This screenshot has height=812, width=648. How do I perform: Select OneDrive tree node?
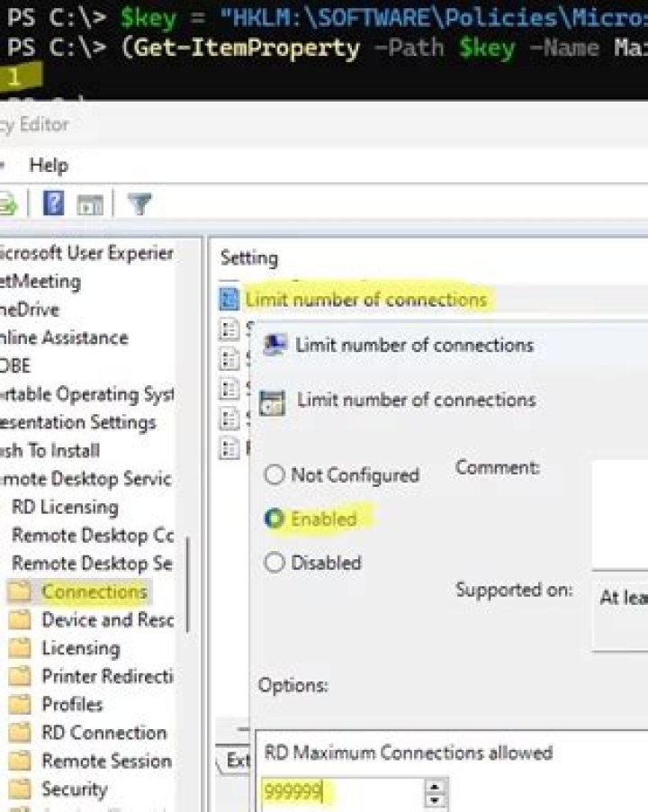30,310
